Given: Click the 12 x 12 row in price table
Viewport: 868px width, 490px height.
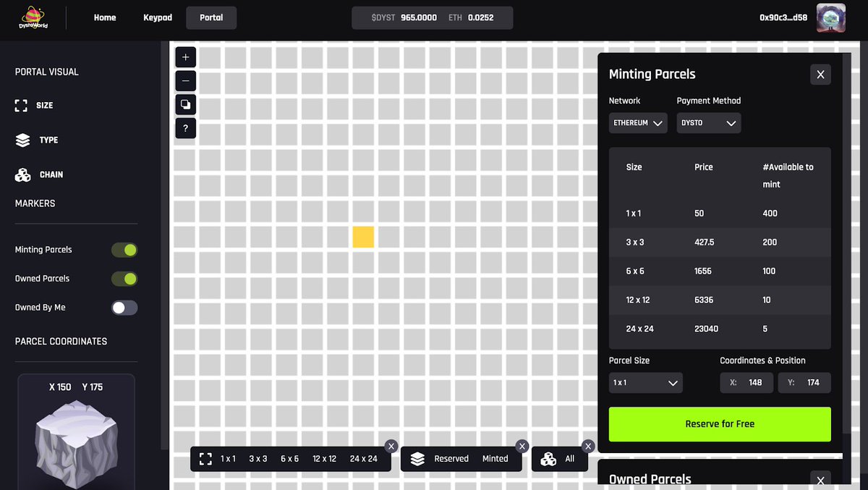Looking at the screenshot, I should (x=720, y=300).
